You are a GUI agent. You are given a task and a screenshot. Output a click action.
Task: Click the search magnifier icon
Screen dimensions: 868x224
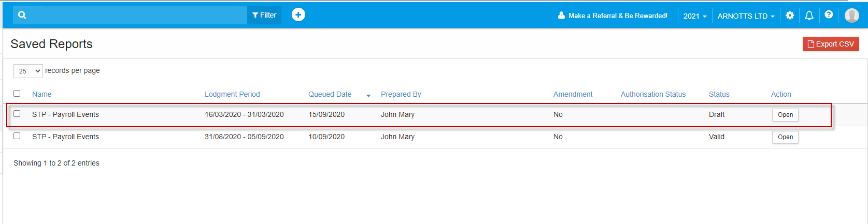pyautogui.click(x=22, y=15)
